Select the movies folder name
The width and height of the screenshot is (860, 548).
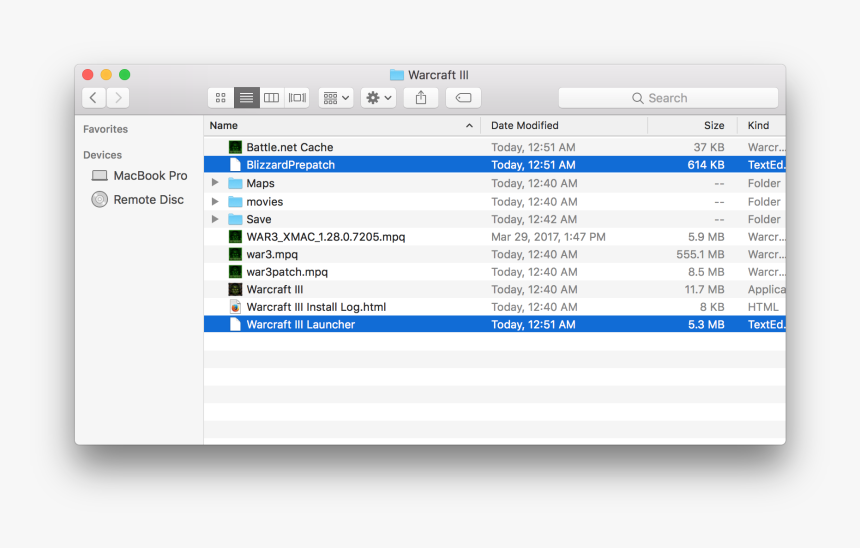click(x=264, y=201)
